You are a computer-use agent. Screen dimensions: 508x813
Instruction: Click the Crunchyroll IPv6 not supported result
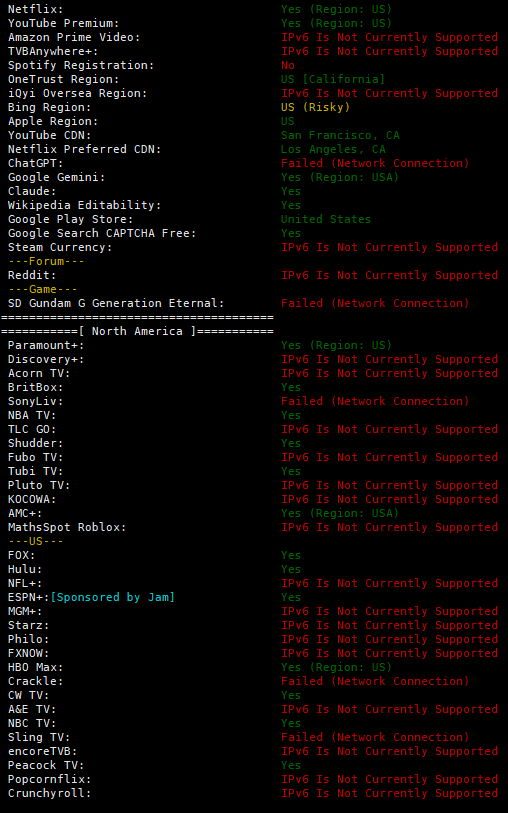point(389,793)
